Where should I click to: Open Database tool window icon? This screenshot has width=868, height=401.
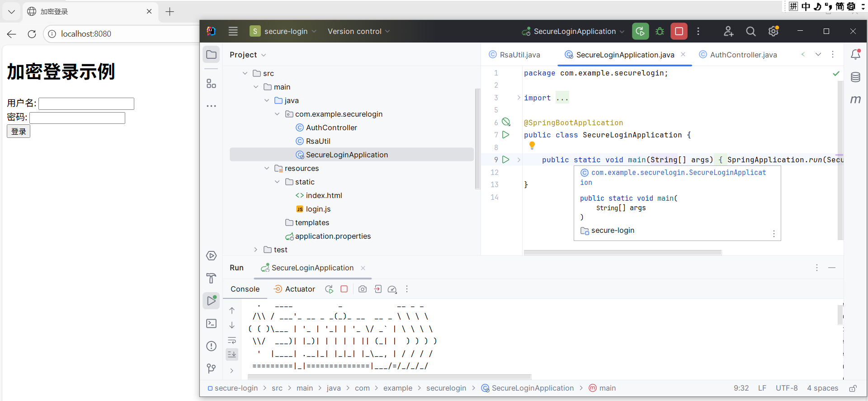(x=855, y=77)
